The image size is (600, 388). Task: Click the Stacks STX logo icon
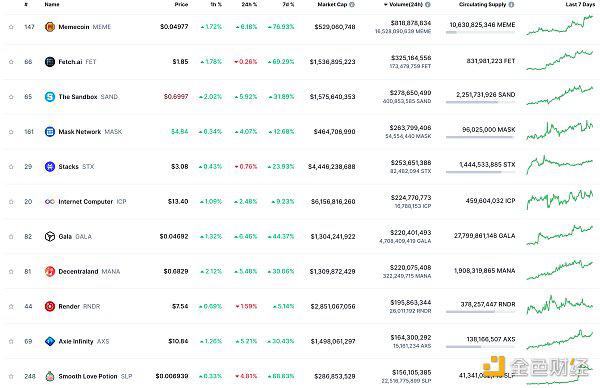[50, 166]
